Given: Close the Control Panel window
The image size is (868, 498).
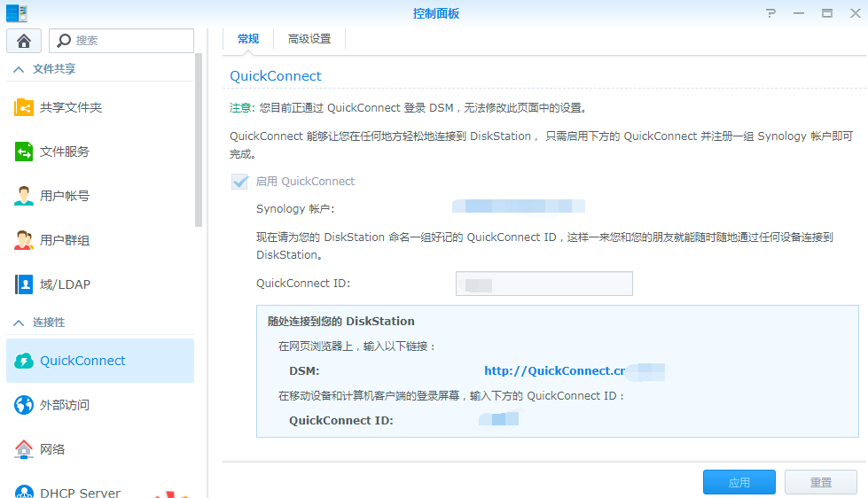Looking at the screenshot, I should [x=856, y=13].
